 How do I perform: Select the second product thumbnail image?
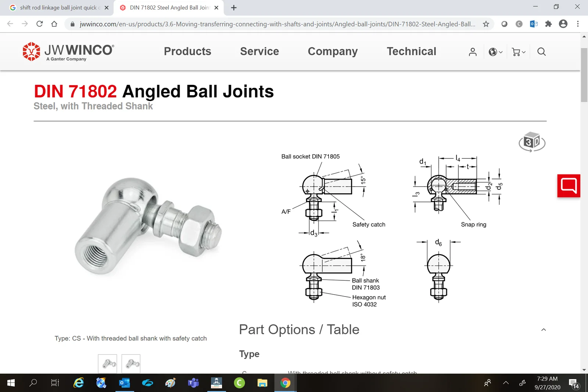click(131, 364)
